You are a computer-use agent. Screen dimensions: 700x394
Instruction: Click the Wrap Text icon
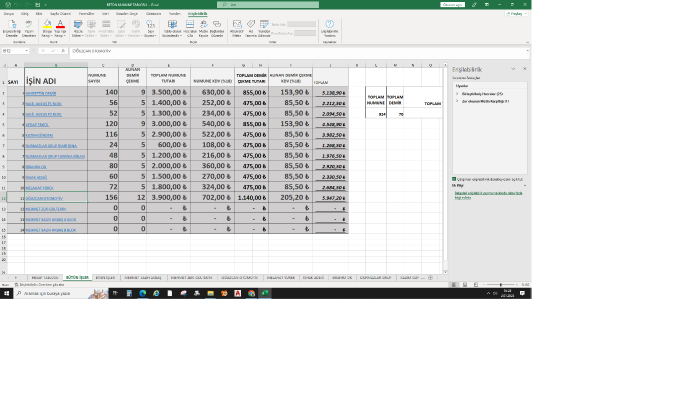204,25
